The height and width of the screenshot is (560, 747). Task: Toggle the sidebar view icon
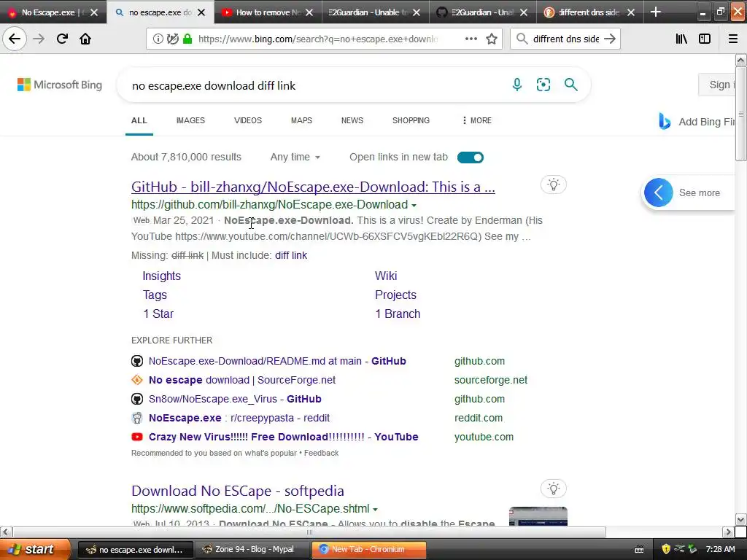coord(705,39)
